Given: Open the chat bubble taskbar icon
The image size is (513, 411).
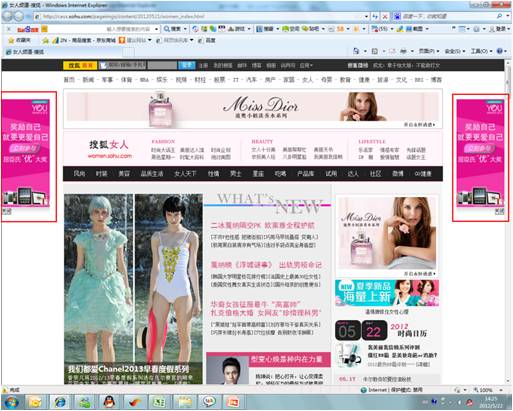Looking at the screenshot, I should pos(209,402).
